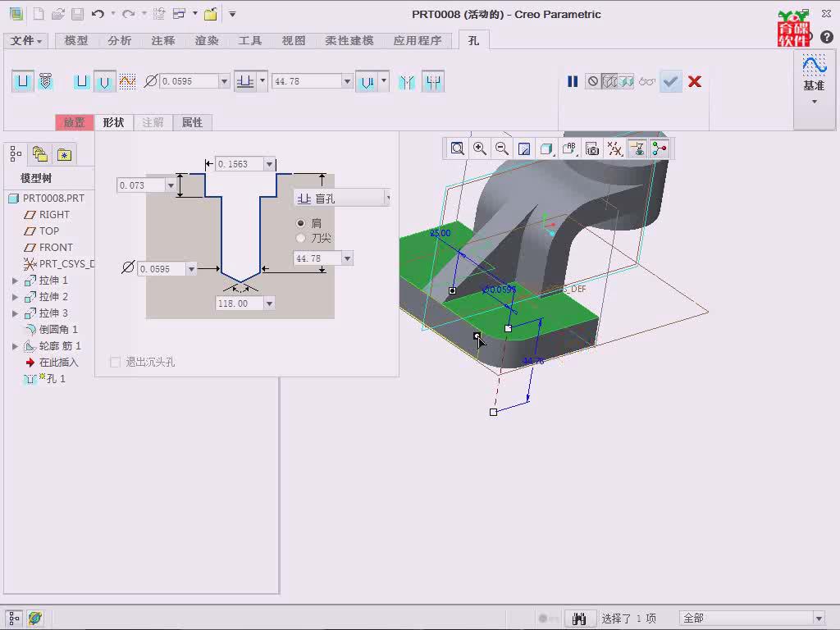Open the depth option dropdown arrow
The image size is (840, 630).
pos(262,81)
